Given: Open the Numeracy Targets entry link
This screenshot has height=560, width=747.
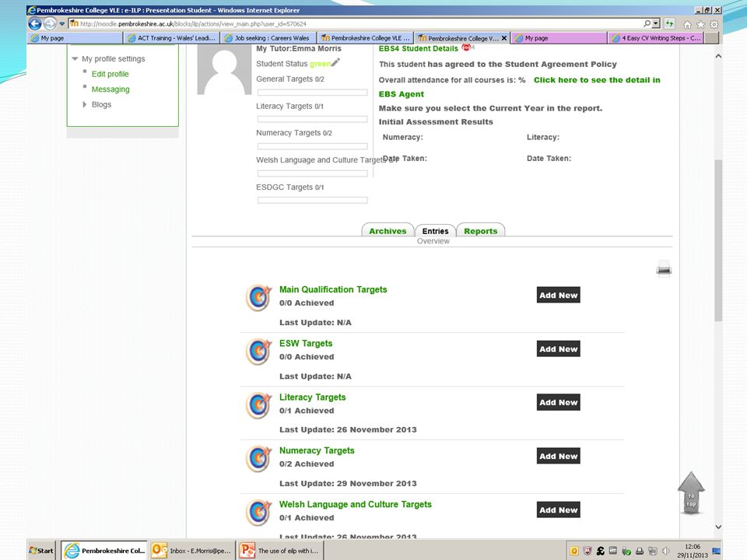Looking at the screenshot, I should 317,450.
